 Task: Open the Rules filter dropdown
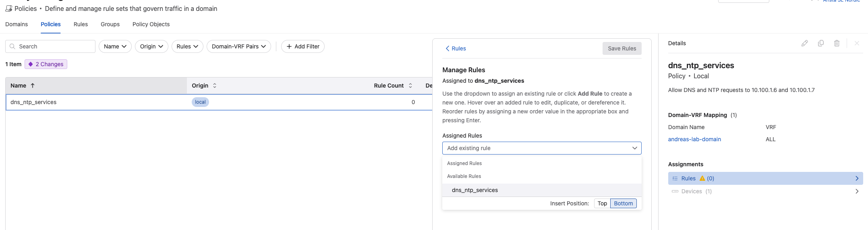187,46
